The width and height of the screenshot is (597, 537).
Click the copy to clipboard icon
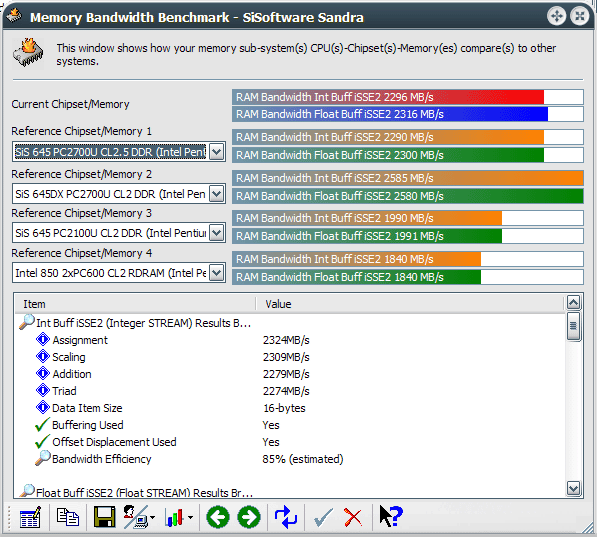click(68, 517)
